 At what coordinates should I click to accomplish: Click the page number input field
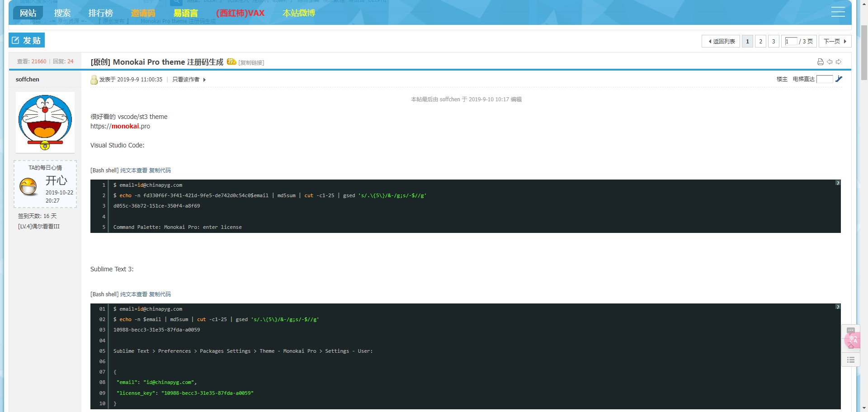[791, 42]
